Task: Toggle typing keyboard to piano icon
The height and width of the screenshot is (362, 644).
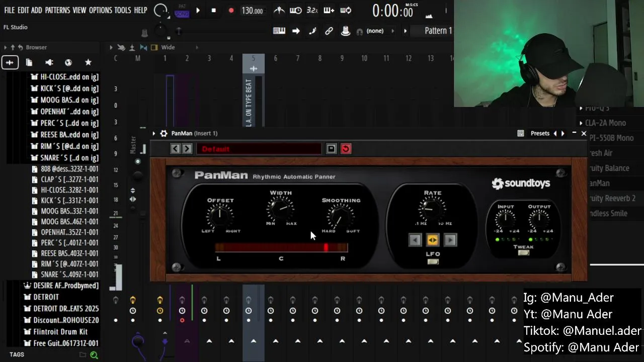Action: point(279,31)
